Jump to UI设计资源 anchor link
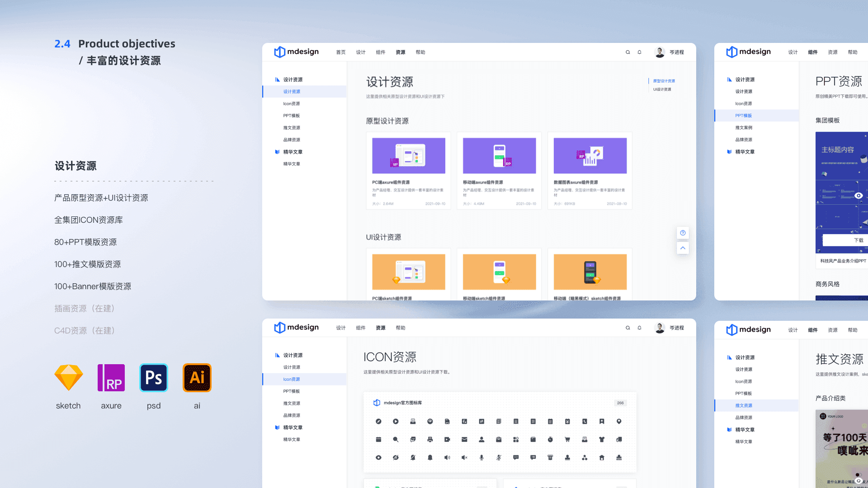Viewport: 868px width, 488px height. pos(662,89)
